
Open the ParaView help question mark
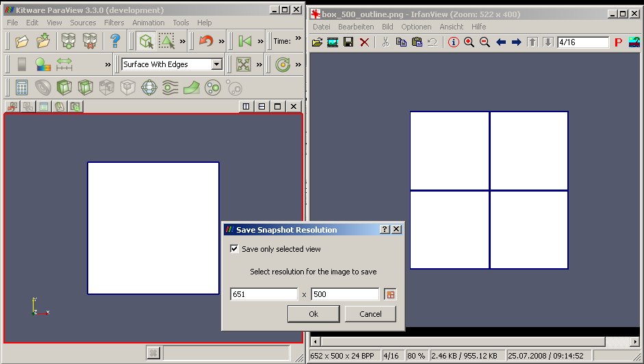(x=115, y=41)
